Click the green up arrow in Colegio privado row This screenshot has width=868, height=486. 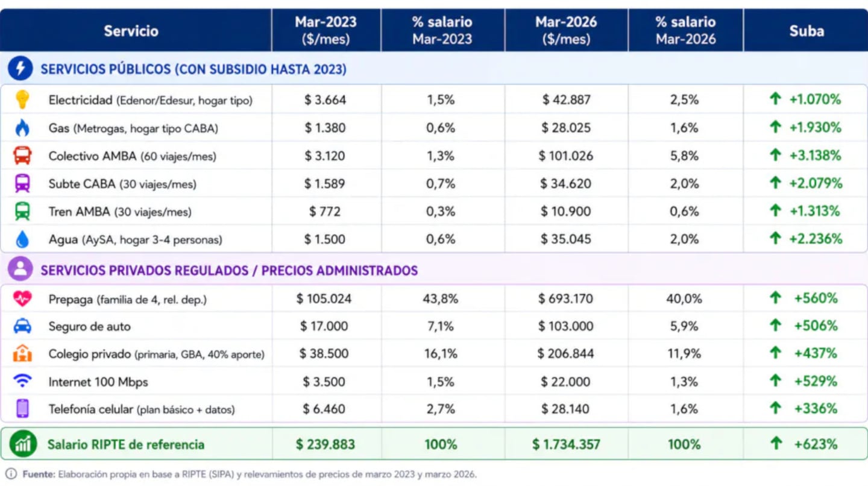point(776,353)
